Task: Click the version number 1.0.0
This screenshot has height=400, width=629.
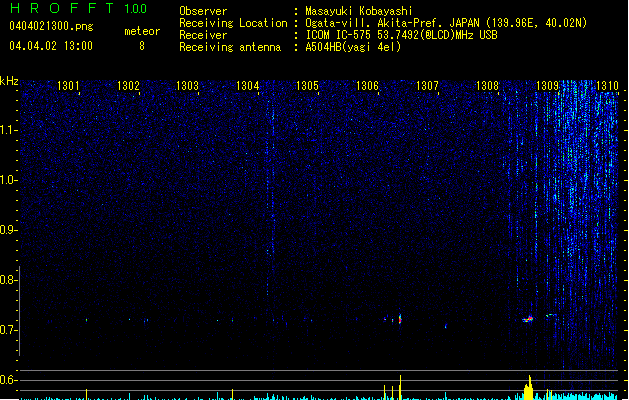Action: coord(135,8)
